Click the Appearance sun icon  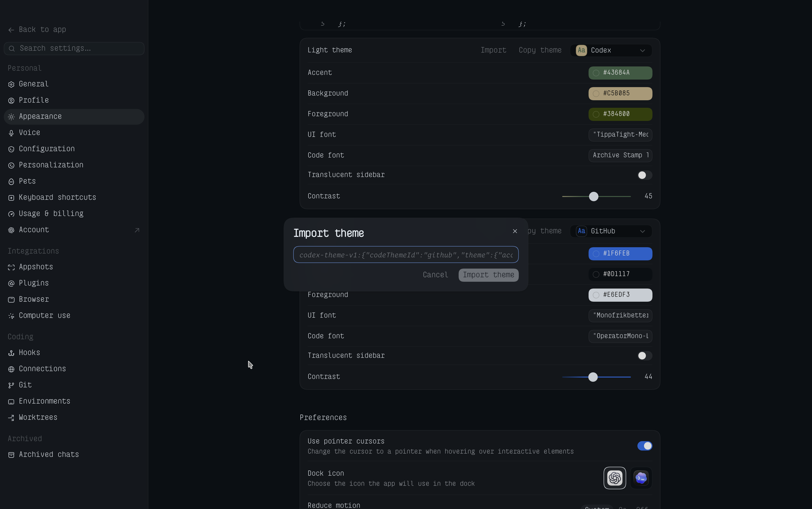(11, 116)
